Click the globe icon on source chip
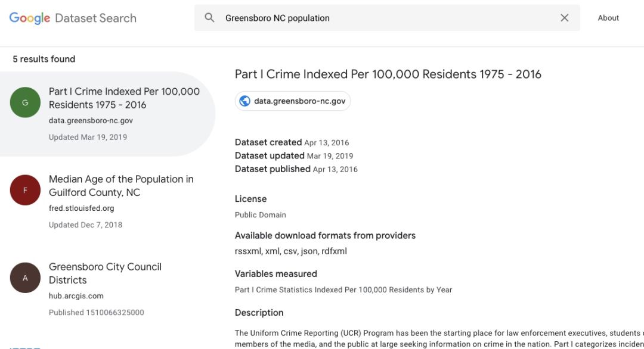 (244, 101)
